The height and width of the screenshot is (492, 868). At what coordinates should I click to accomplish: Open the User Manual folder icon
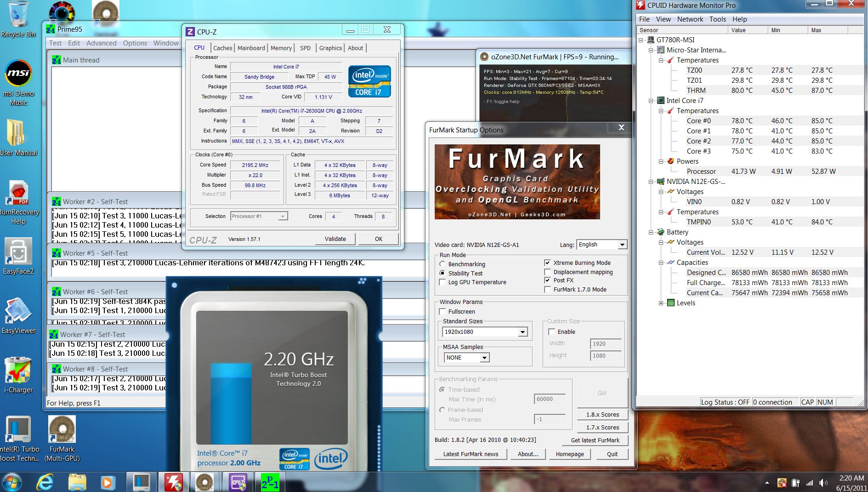click(18, 137)
